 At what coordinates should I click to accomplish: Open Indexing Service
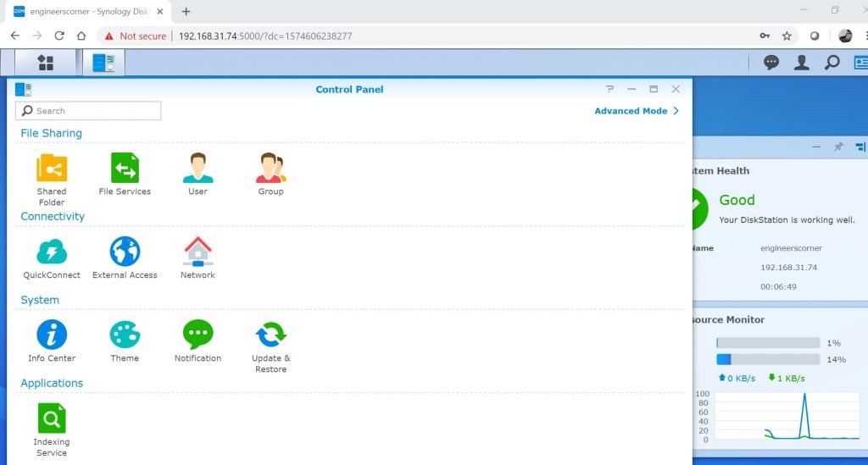[52, 430]
